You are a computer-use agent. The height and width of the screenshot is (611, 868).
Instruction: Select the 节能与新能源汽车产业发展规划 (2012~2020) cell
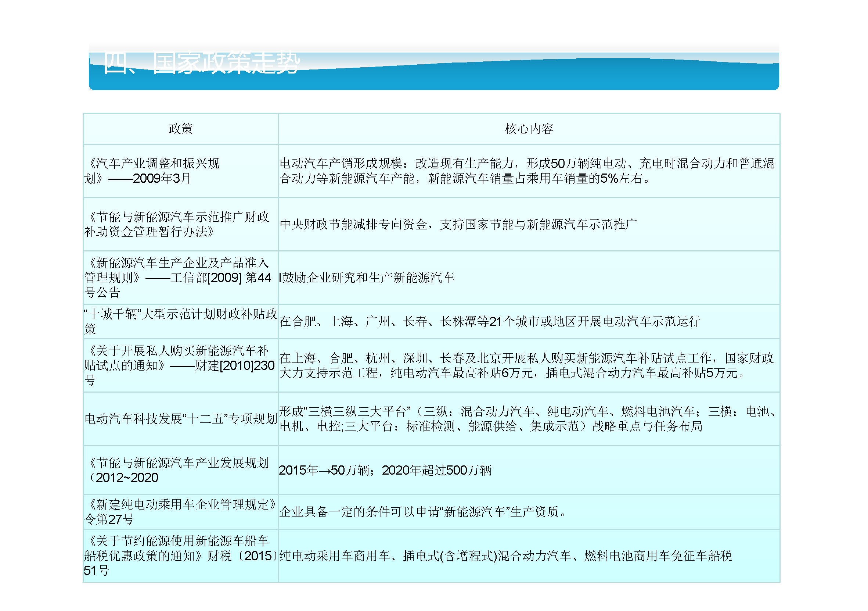pos(178,469)
